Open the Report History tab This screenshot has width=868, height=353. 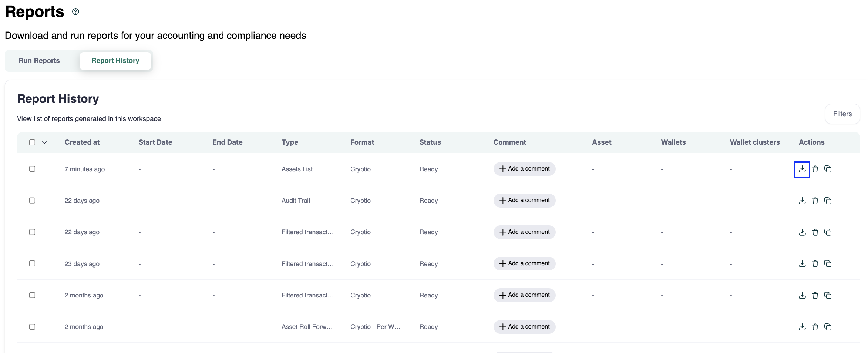[x=115, y=60]
